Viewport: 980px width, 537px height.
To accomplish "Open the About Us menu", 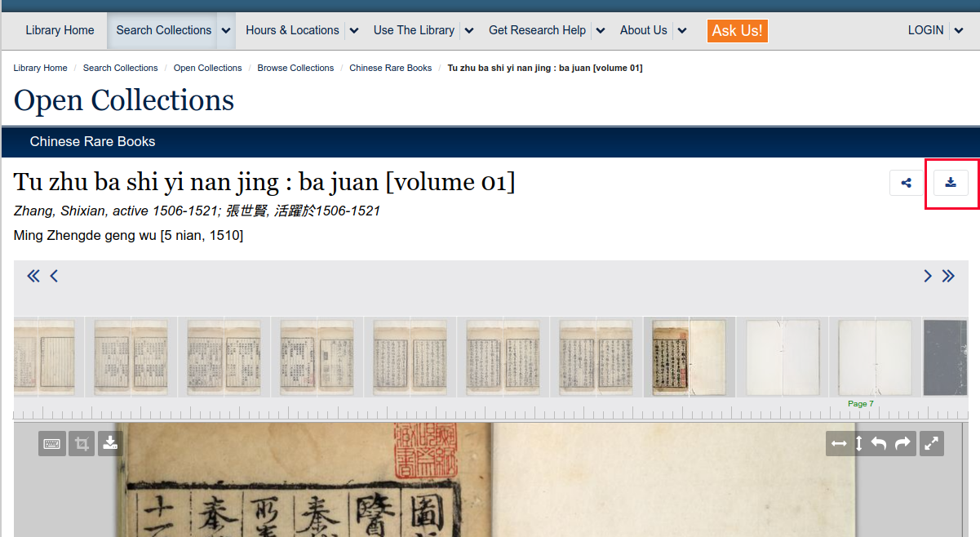I will click(643, 30).
